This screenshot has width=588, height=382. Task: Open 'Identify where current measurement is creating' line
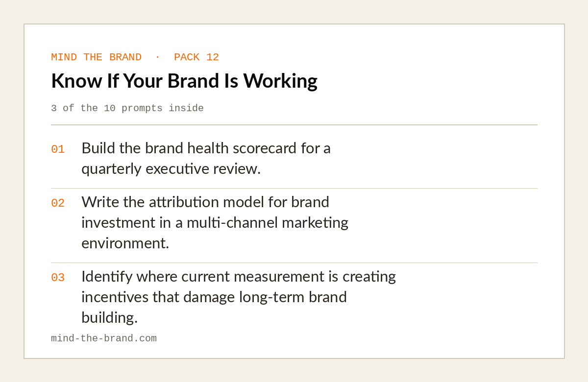click(239, 276)
